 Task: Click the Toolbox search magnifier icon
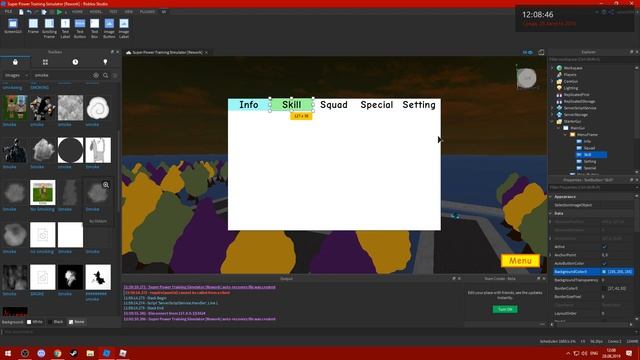(x=106, y=75)
